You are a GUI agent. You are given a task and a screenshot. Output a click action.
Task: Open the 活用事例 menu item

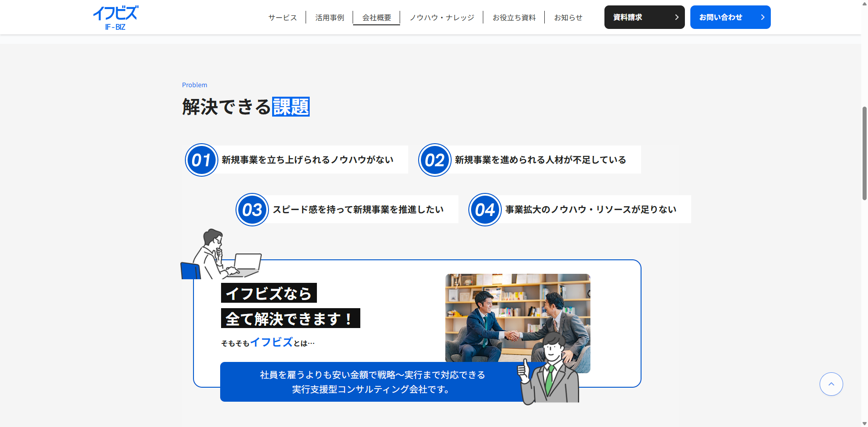(330, 18)
